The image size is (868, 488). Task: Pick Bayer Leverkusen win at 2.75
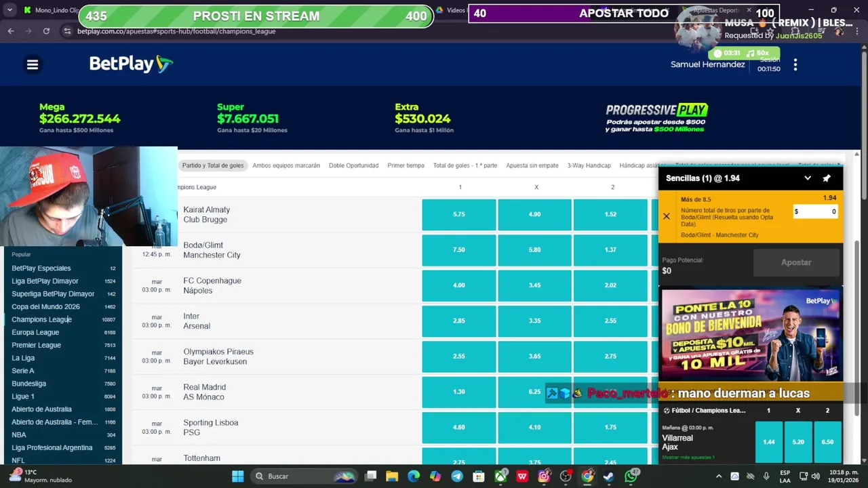tap(610, 356)
